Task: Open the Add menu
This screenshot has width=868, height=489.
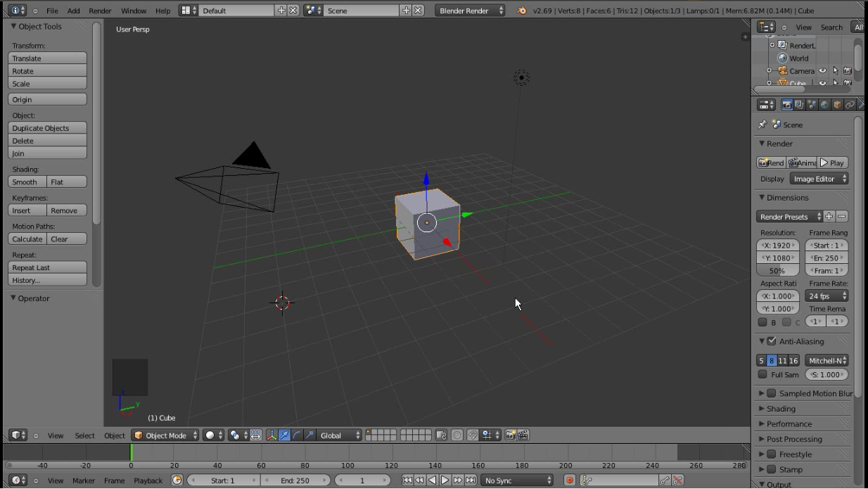Action: pyautogui.click(x=73, y=11)
